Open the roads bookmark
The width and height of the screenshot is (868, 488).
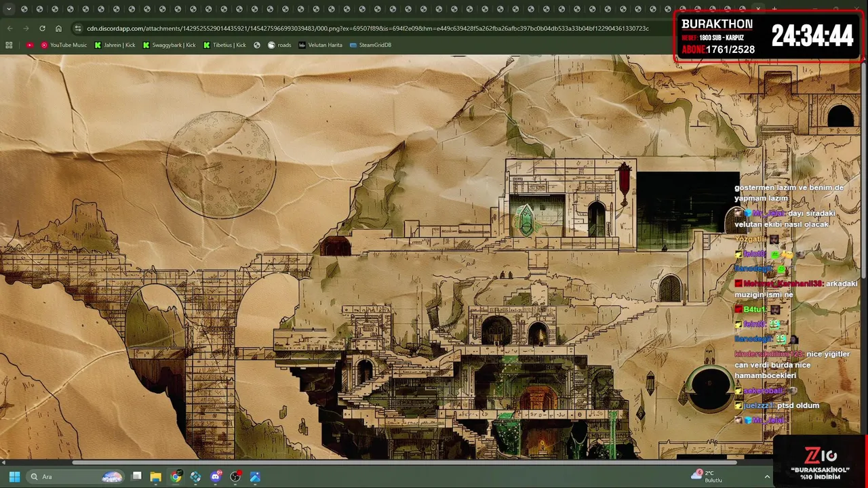click(x=279, y=45)
